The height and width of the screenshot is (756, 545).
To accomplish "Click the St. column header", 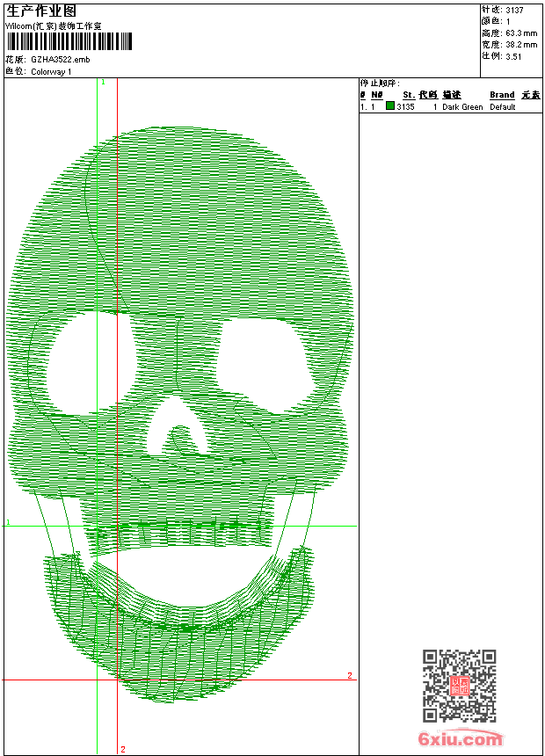I will [408, 95].
